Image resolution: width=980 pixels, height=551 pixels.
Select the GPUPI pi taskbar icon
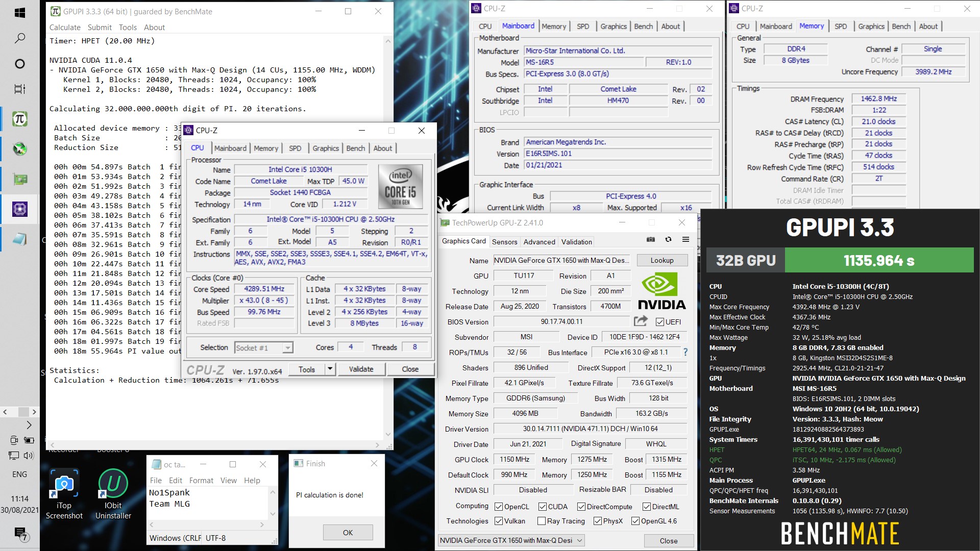(x=20, y=119)
